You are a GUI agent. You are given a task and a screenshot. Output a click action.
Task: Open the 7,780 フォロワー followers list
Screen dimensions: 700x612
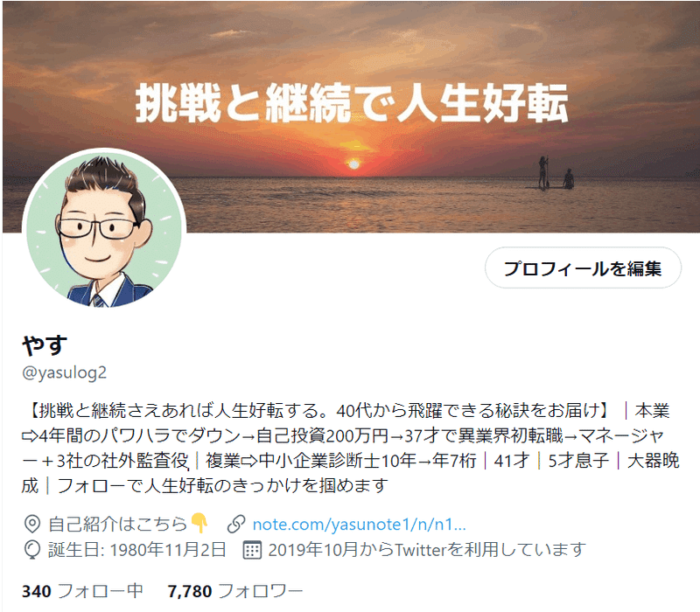[235, 591]
